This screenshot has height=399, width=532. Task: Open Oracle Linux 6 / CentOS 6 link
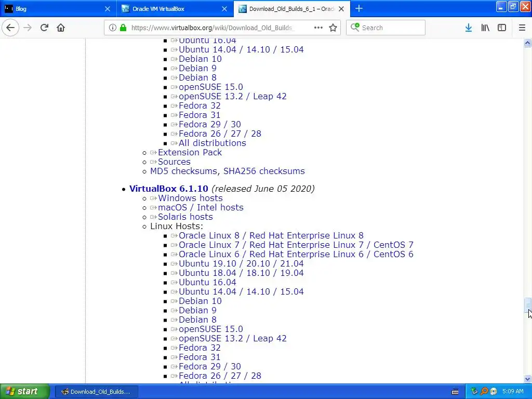(x=296, y=254)
